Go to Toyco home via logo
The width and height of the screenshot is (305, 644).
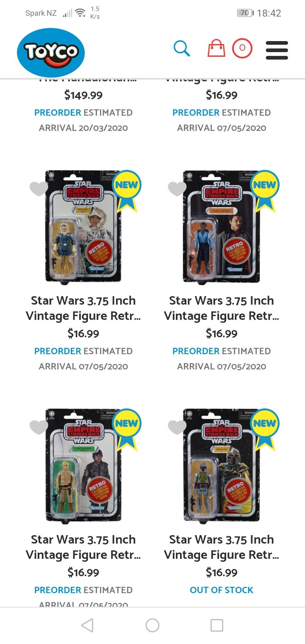pos(51,53)
